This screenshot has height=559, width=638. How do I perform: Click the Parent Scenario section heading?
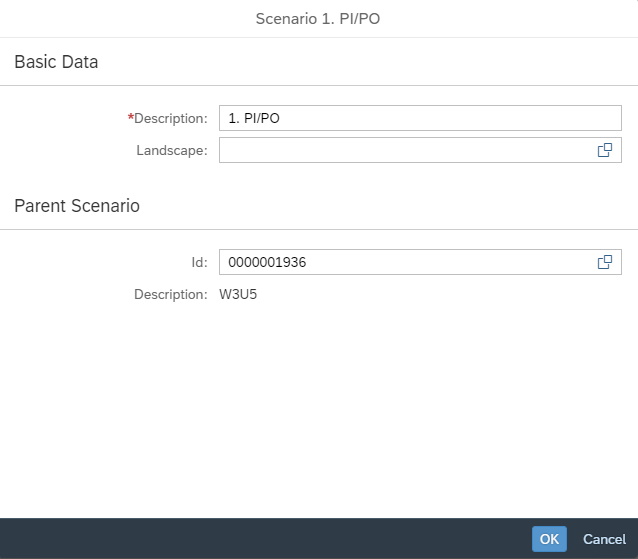point(77,206)
